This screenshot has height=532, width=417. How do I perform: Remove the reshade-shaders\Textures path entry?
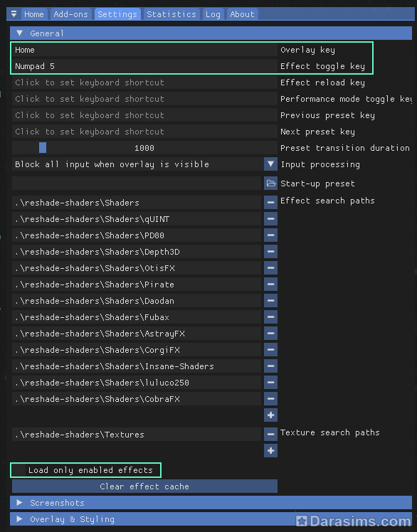[270, 434]
